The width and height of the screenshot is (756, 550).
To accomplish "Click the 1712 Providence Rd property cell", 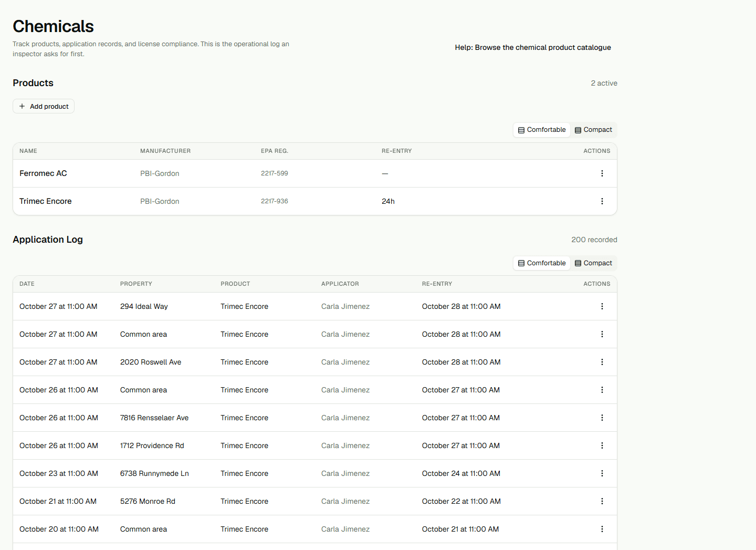I will click(x=152, y=445).
